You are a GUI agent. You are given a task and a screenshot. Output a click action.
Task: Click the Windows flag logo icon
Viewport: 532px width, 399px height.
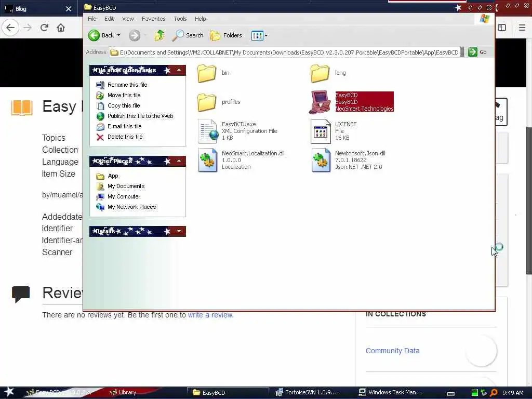pos(485,19)
